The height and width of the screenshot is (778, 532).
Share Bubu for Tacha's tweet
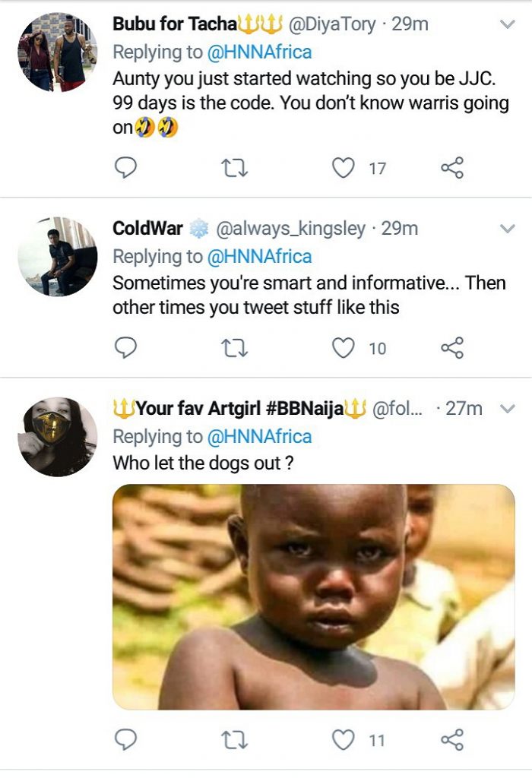pos(451,168)
